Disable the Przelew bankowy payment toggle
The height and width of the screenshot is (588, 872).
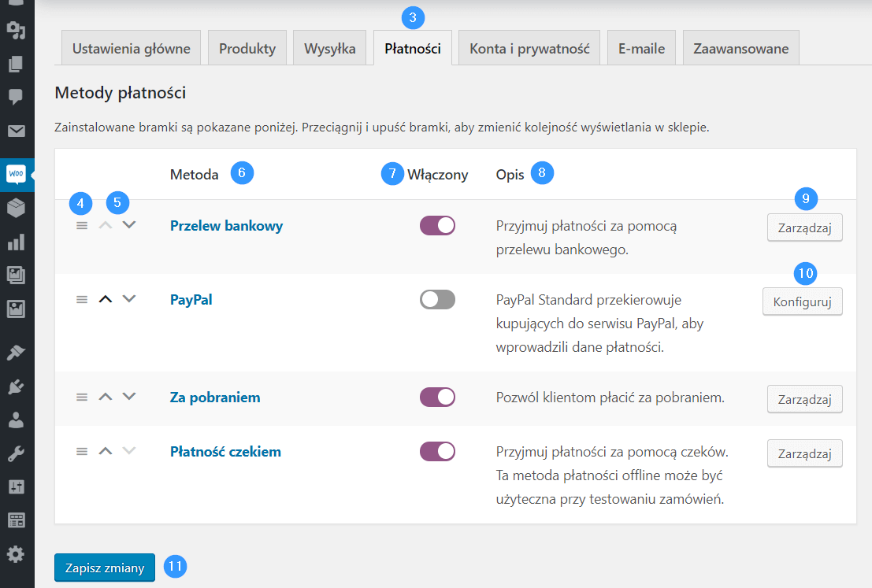pos(437,226)
